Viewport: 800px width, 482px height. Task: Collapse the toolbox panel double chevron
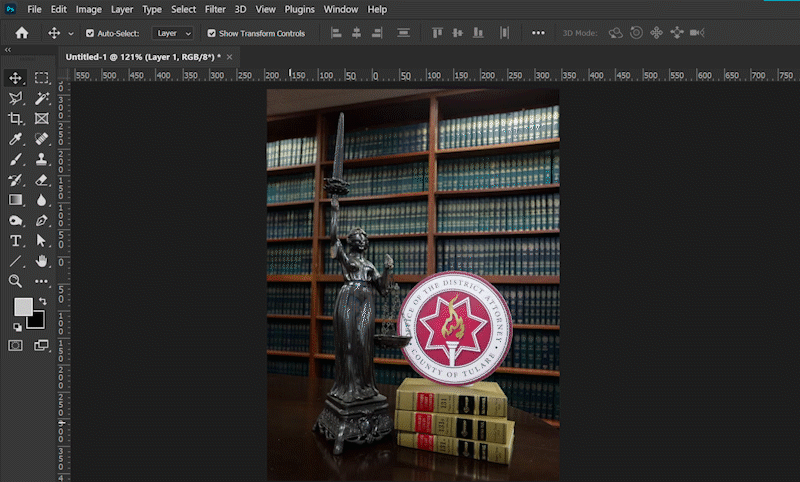[x=8, y=50]
